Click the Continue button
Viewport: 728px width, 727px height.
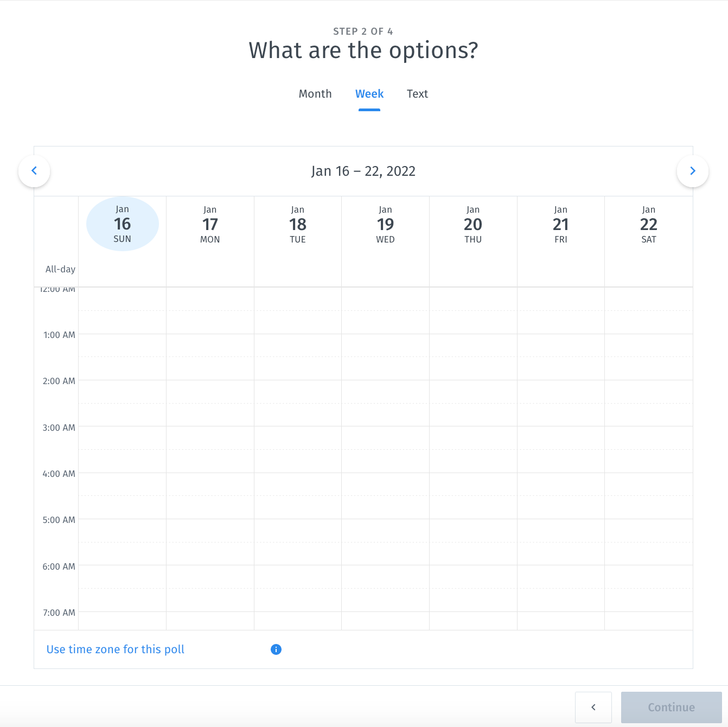671,707
